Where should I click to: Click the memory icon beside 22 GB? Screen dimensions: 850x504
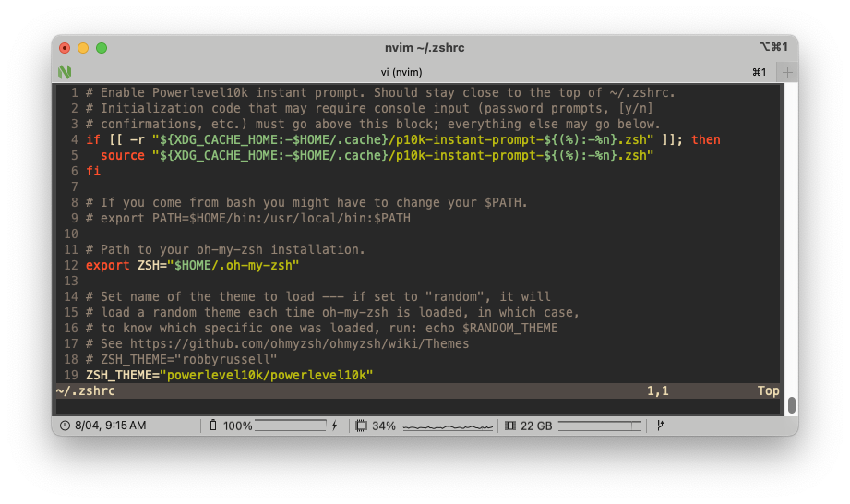(x=510, y=426)
